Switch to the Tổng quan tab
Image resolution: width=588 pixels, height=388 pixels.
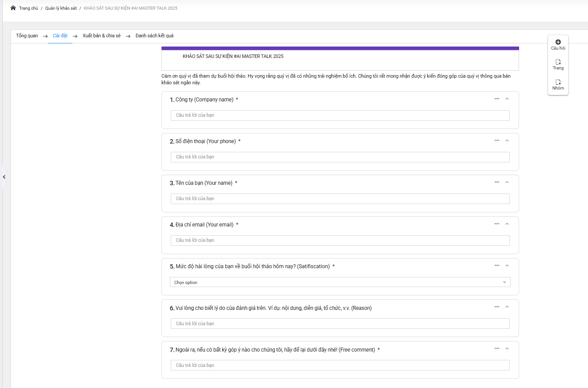[x=27, y=36]
